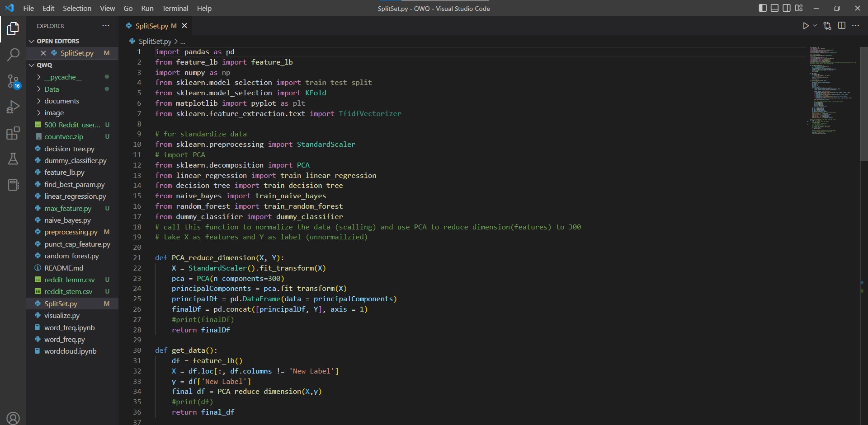Click SplitSet.py in the breadcrumb
Viewport: 868px width, 425px height.
tap(155, 41)
